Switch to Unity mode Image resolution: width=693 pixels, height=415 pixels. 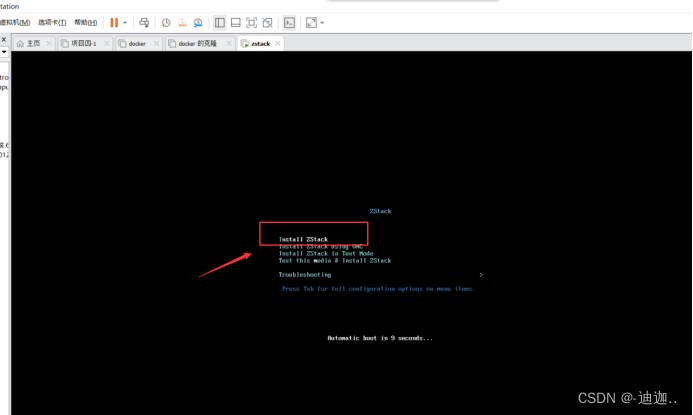pyautogui.click(x=267, y=23)
